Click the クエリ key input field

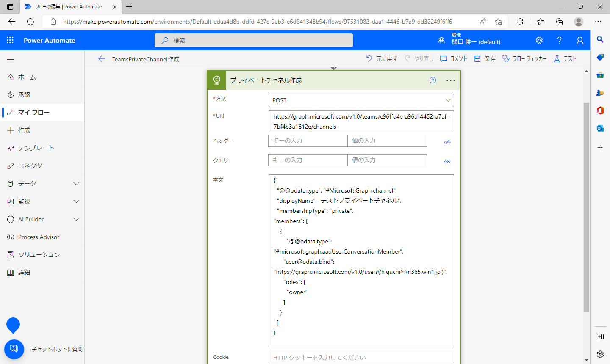point(308,160)
